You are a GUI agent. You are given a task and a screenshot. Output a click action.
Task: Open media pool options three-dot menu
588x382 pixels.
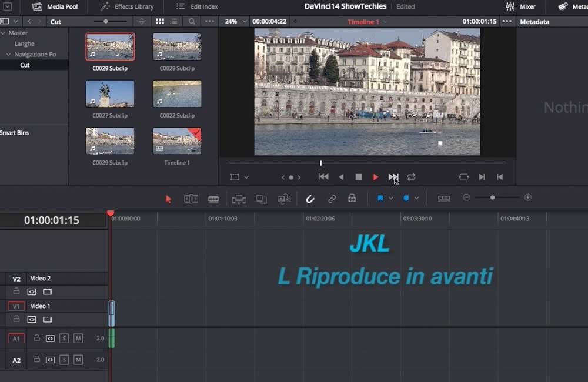coord(210,21)
